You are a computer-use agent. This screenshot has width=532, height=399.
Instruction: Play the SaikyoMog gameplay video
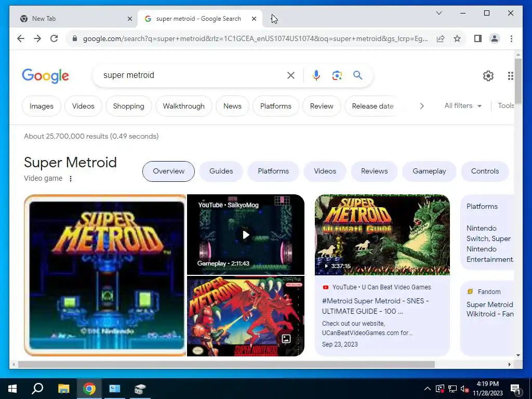(246, 235)
